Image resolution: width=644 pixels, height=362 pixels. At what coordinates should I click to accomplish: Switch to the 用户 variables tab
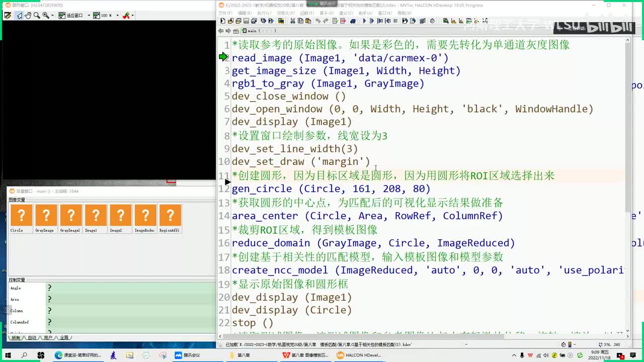coord(48,338)
